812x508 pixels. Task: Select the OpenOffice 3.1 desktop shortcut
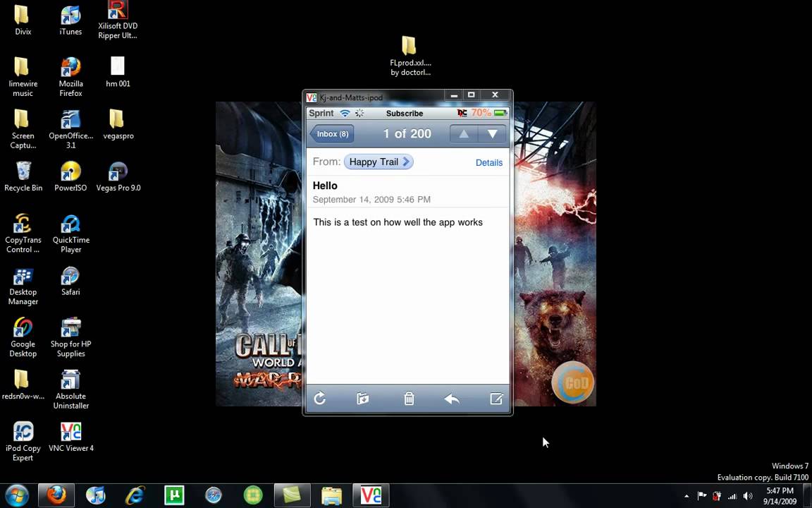coord(70,128)
